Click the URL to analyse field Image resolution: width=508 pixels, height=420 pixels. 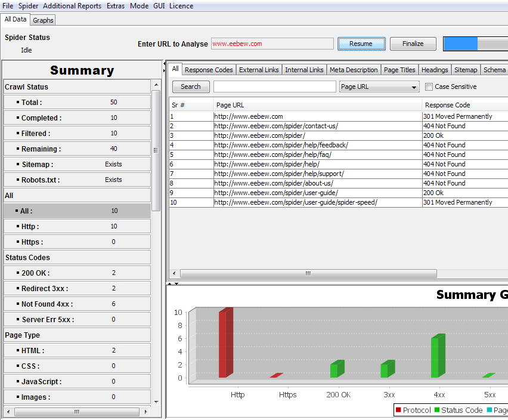[x=272, y=44]
